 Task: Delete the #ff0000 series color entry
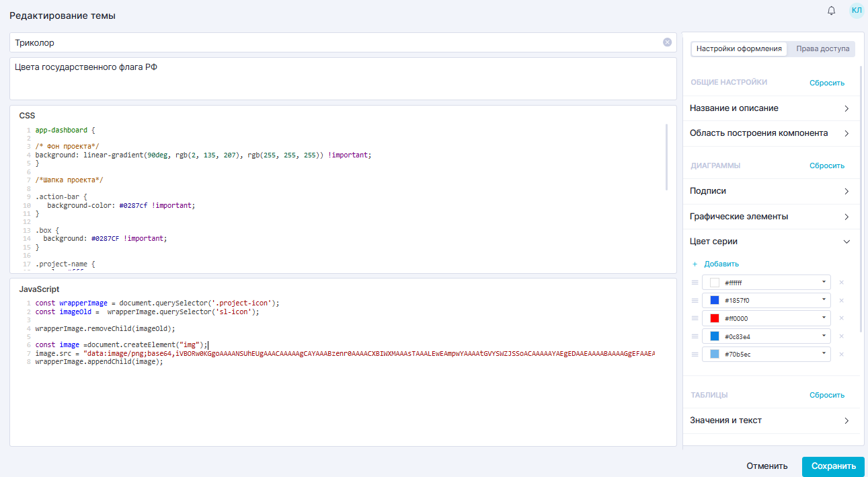click(x=841, y=318)
